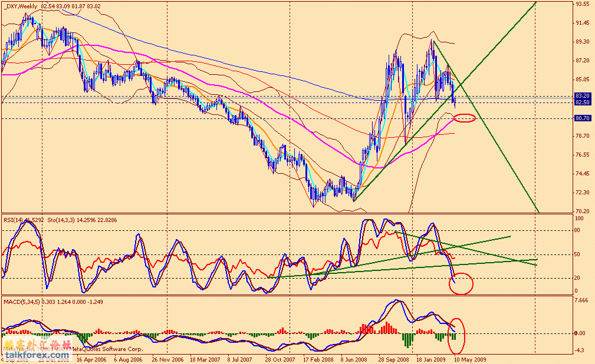Click the 70.20 price axis value
Viewport: 595px width, 364px height.
coord(583,211)
